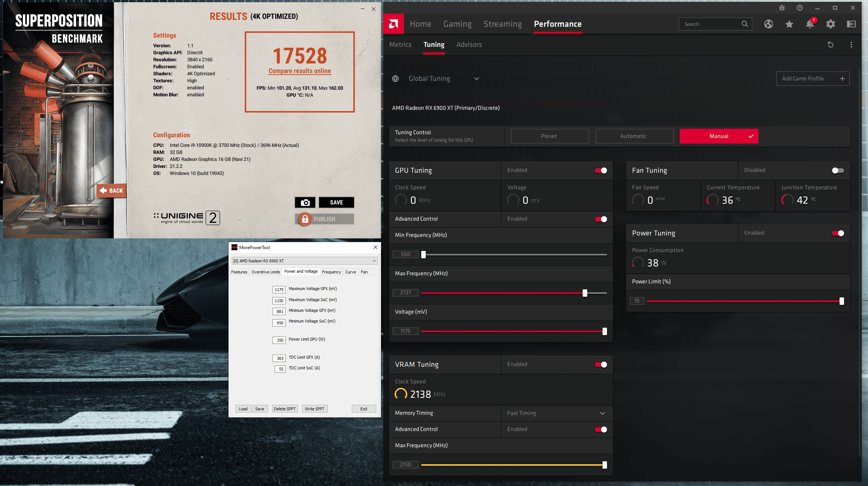Switch to the Metrics sub-tab

tap(400, 45)
